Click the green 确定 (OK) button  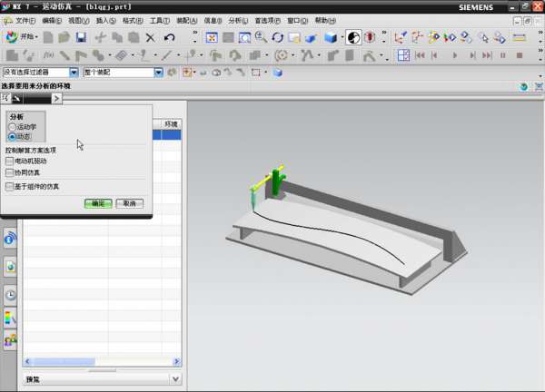[x=98, y=203]
